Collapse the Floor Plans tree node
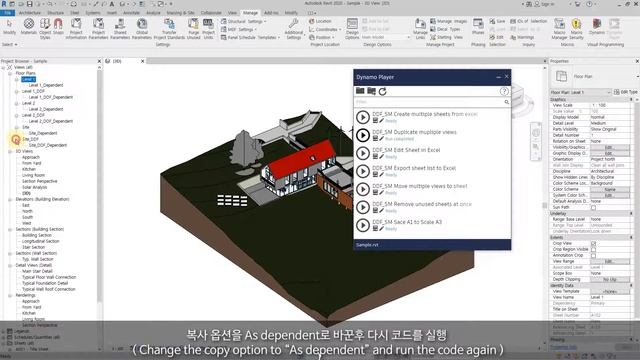 (10, 73)
